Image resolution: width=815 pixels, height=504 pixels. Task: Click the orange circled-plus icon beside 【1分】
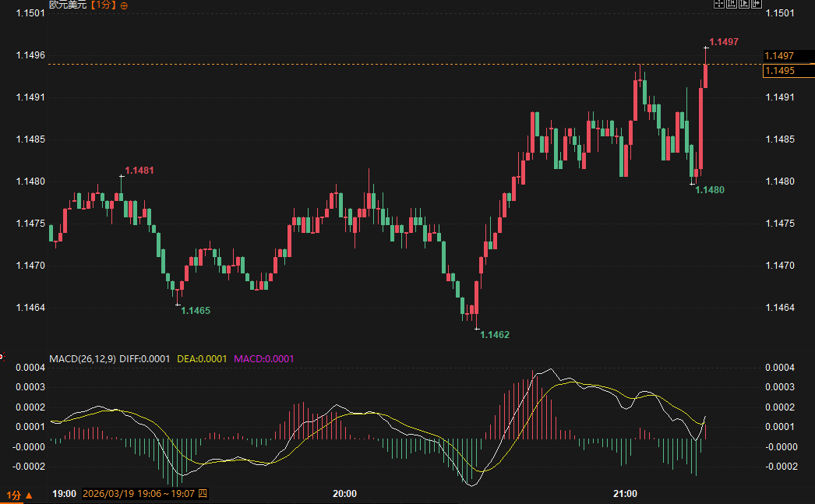(x=124, y=5)
